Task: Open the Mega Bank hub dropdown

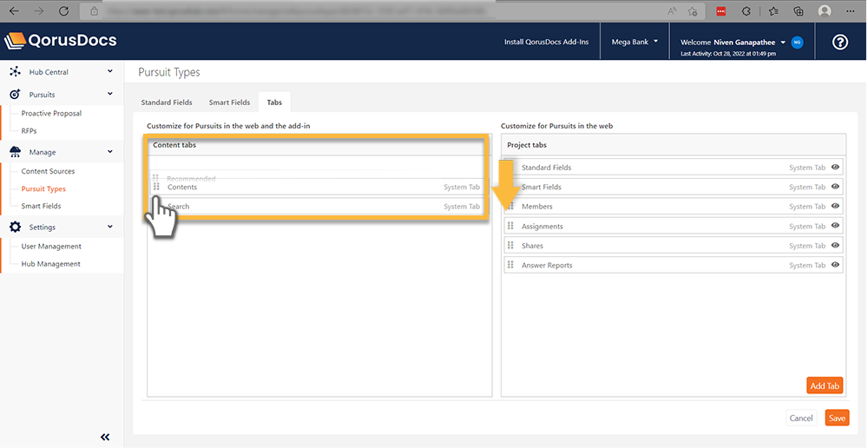Action: [x=635, y=42]
